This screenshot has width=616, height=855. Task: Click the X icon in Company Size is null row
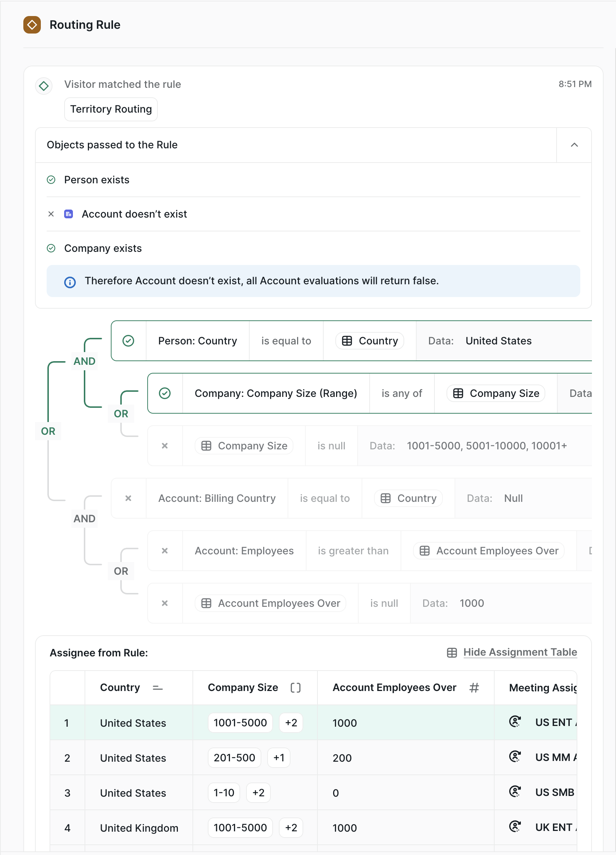165,446
